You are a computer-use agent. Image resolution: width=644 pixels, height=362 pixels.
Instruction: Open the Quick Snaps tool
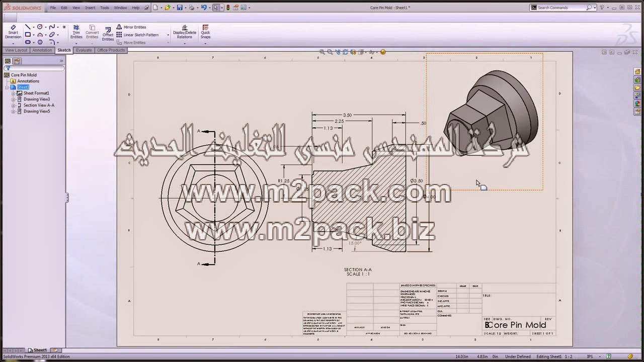205,32
